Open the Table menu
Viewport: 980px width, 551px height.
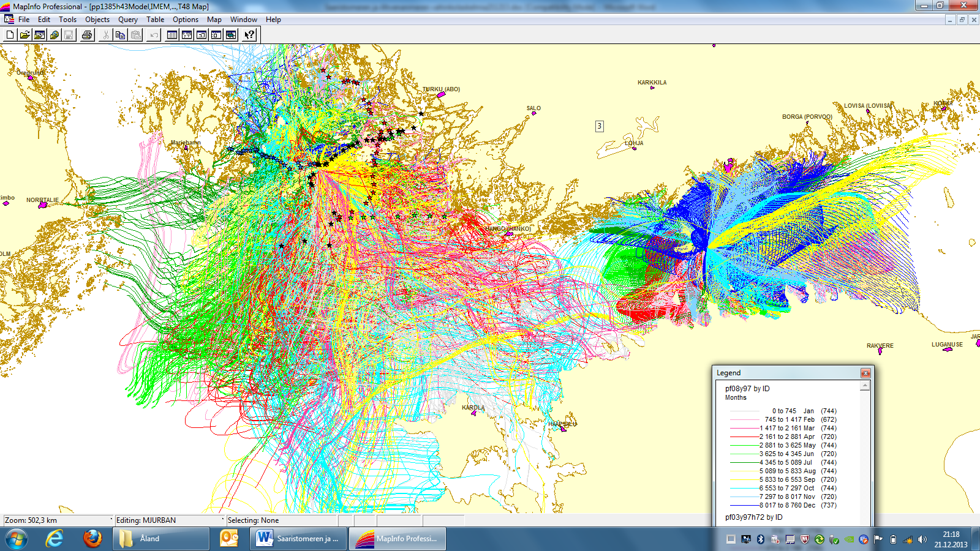(156, 20)
